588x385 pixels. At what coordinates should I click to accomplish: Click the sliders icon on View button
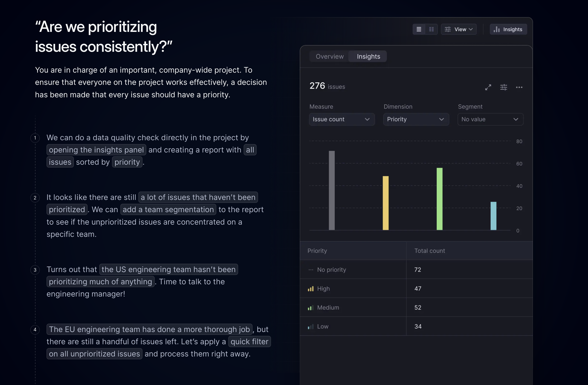click(x=448, y=29)
